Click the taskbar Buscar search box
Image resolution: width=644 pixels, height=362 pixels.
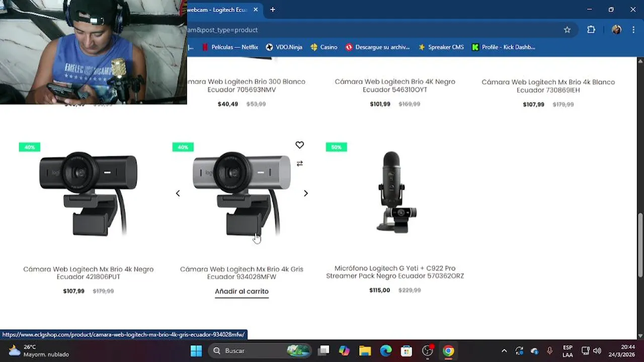260,351
